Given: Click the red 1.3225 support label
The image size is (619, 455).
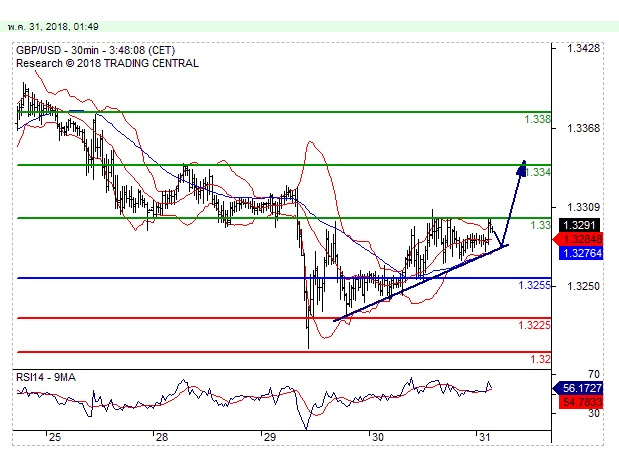Looking at the screenshot, I should pyautogui.click(x=534, y=325).
